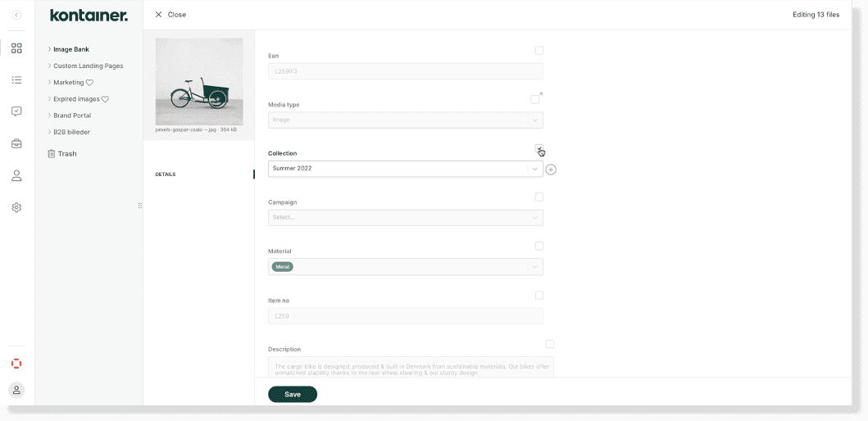Image resolution: width=868 pixels, height=421 pixels.
Task: Click the Description text area
Action: (x=411, y=367)
